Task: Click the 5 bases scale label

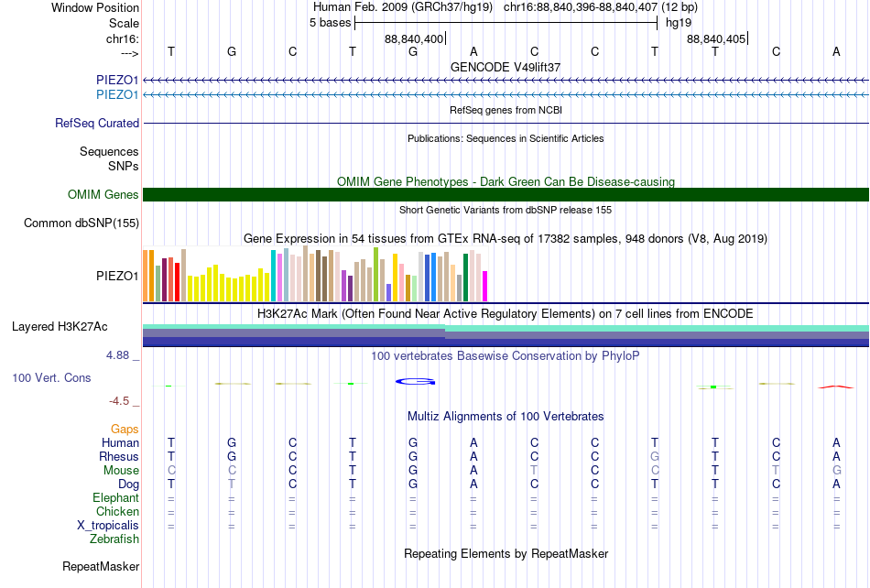Action: pos(330,23)
